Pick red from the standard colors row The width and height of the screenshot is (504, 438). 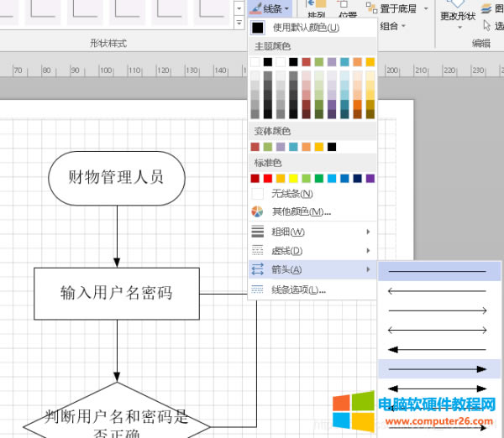pos(268,178)
